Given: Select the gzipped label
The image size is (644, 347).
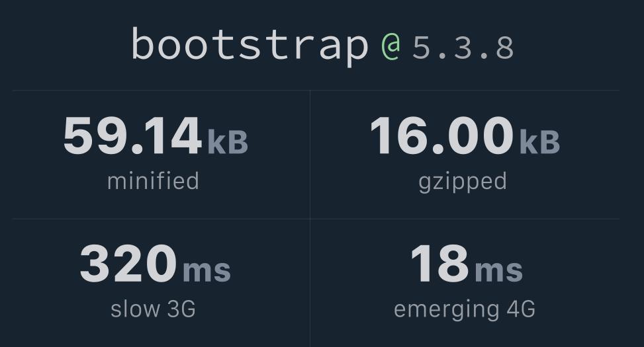Looking at the screenshot, I should [463, 182].
